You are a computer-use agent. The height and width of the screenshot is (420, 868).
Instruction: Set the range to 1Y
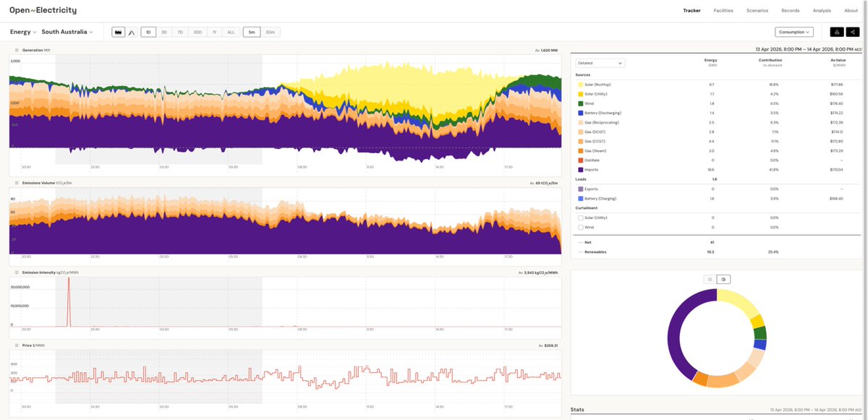click(214, 32)
